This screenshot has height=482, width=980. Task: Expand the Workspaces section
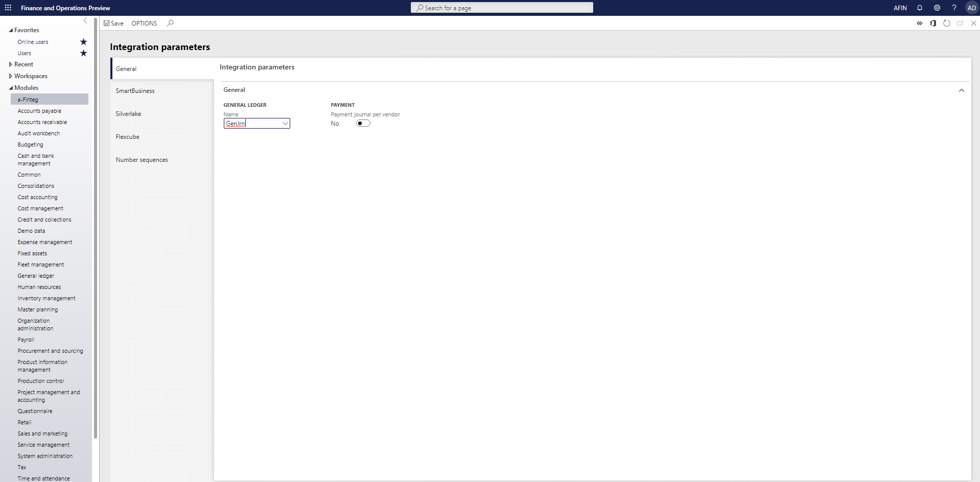[11, 76]
